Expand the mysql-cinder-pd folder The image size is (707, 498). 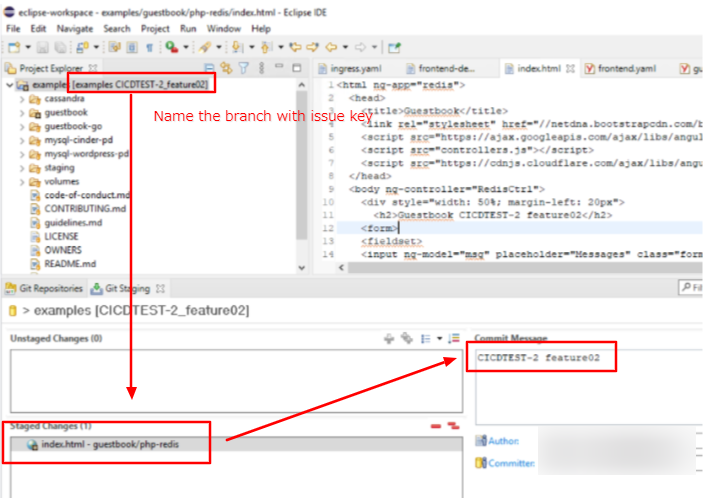coord(22,141)
